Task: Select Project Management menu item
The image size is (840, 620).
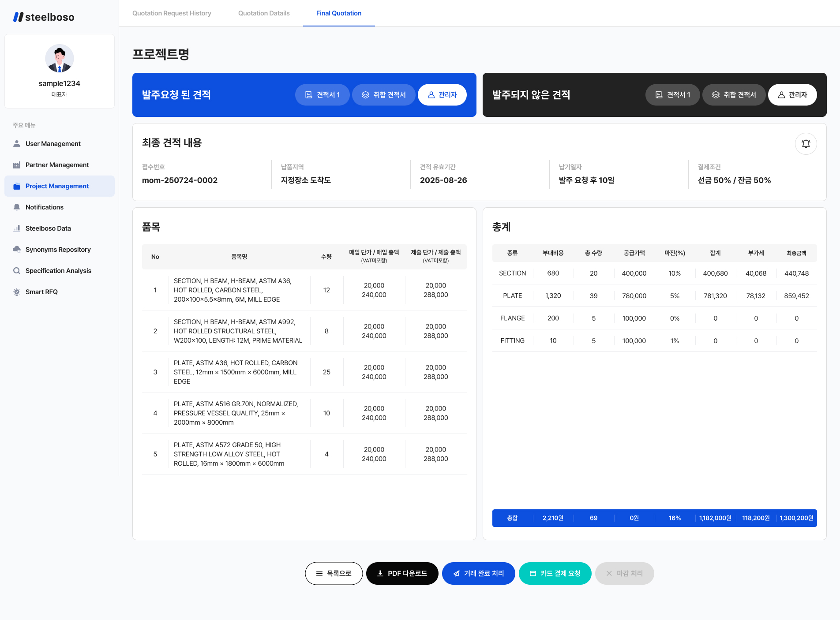Action: tap(57, 186)
